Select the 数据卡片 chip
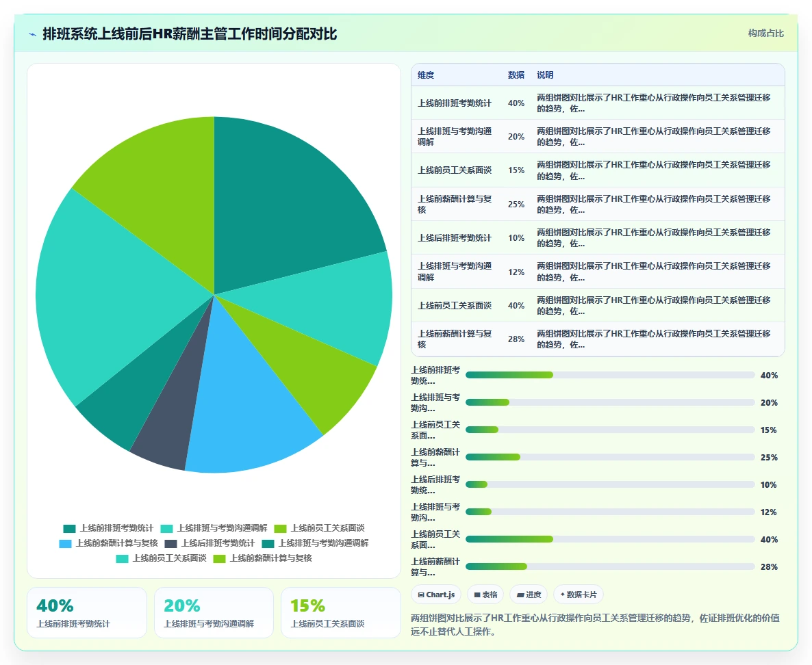This screenshot has height=665, width=812. pos(579,595)
